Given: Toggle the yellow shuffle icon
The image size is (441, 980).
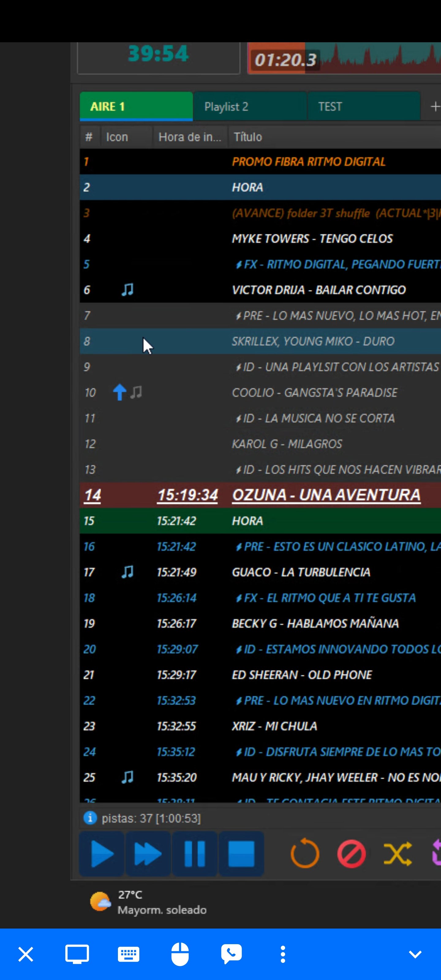Looking at the screenshot, I should pyautogui.click(x=398, y=854).
